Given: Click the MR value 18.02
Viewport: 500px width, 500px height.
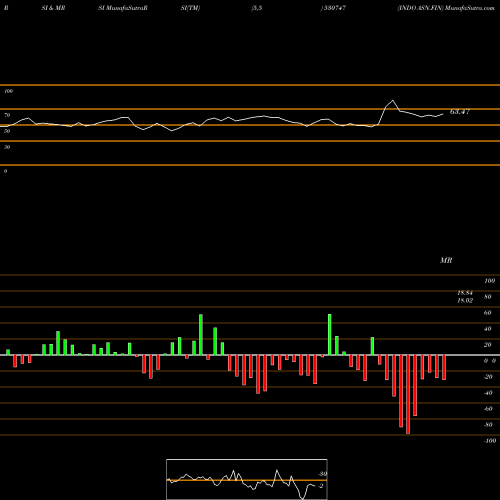Looking at the screenshot, I should [x=465, y=301].
